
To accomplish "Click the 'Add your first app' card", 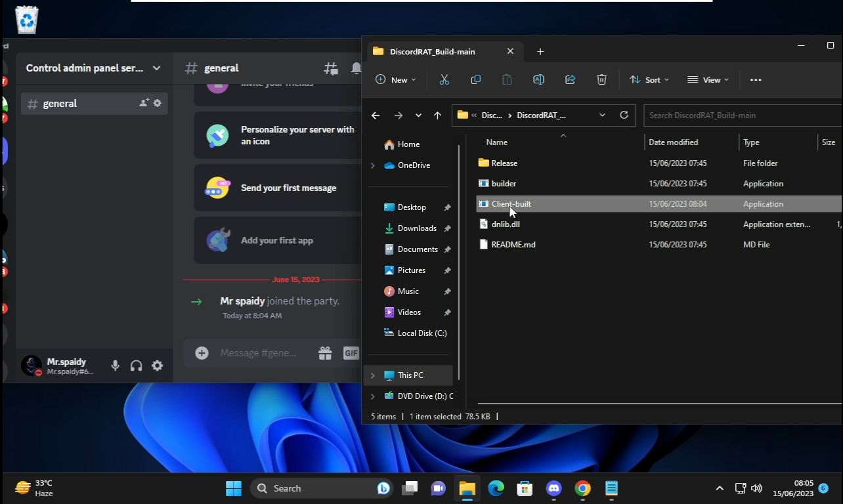I will tap(278, 240).
